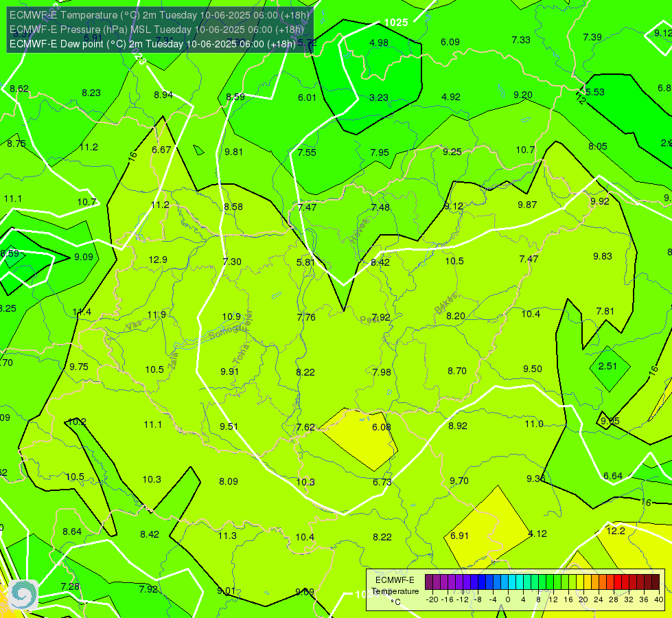Click the 9.51 dew point value
This screenshot has height=618, width=672.
click(229, 426)
